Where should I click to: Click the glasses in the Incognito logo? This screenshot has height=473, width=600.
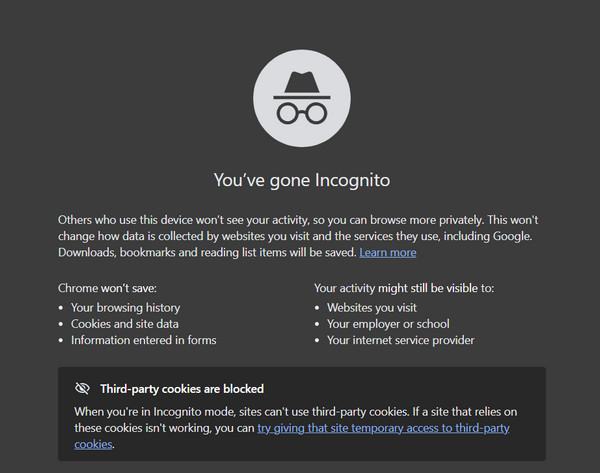(x=302, y=114)
